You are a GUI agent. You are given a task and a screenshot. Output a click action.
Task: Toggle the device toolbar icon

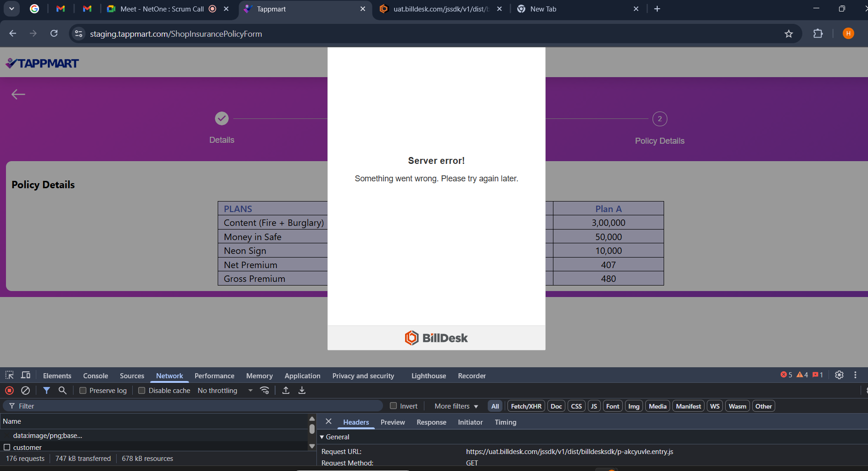click(26, 375)
